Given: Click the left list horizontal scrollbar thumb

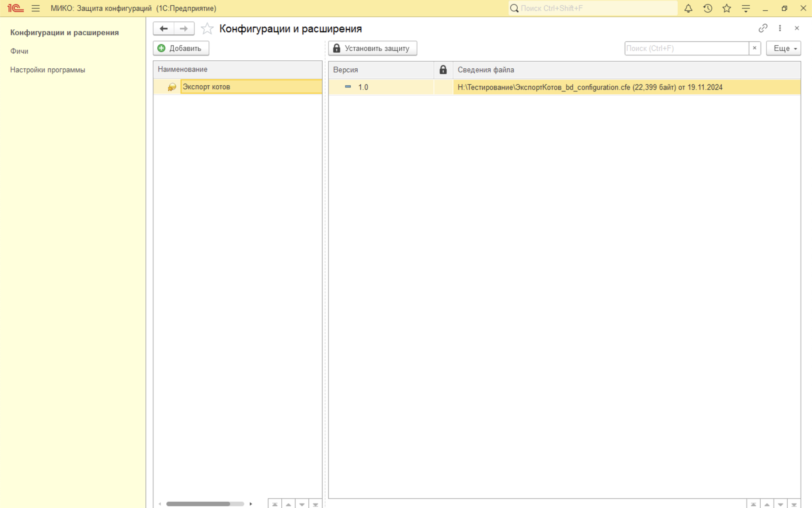Looking at the screenshot, I should click(198, 504).
